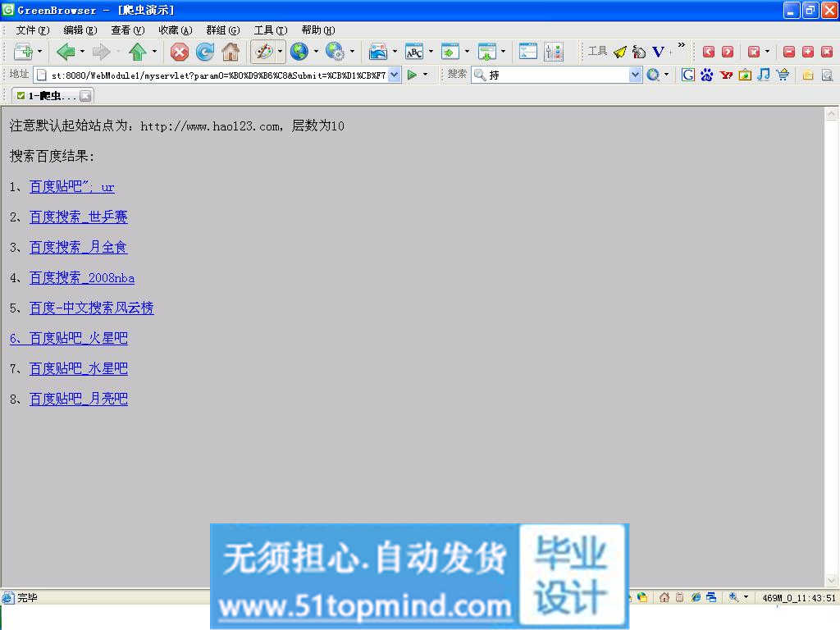
Task: Click the status bar zoom magnifier icon
Action: (x=733, y=597)
